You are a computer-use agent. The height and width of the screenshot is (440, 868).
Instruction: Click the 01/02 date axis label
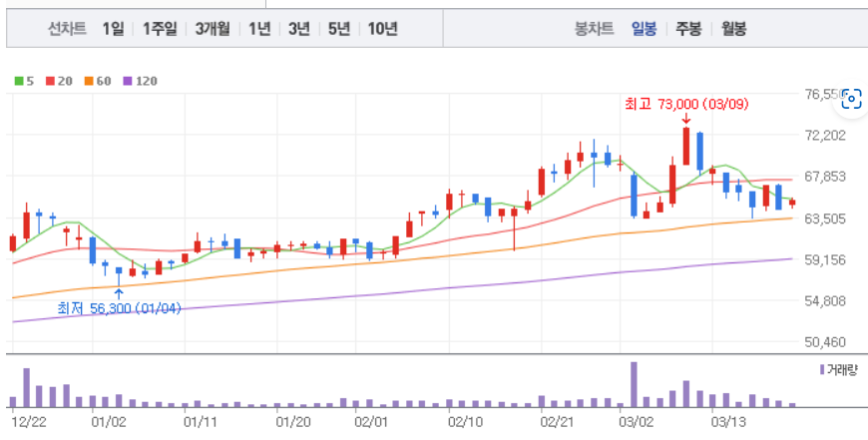[109, 423]
